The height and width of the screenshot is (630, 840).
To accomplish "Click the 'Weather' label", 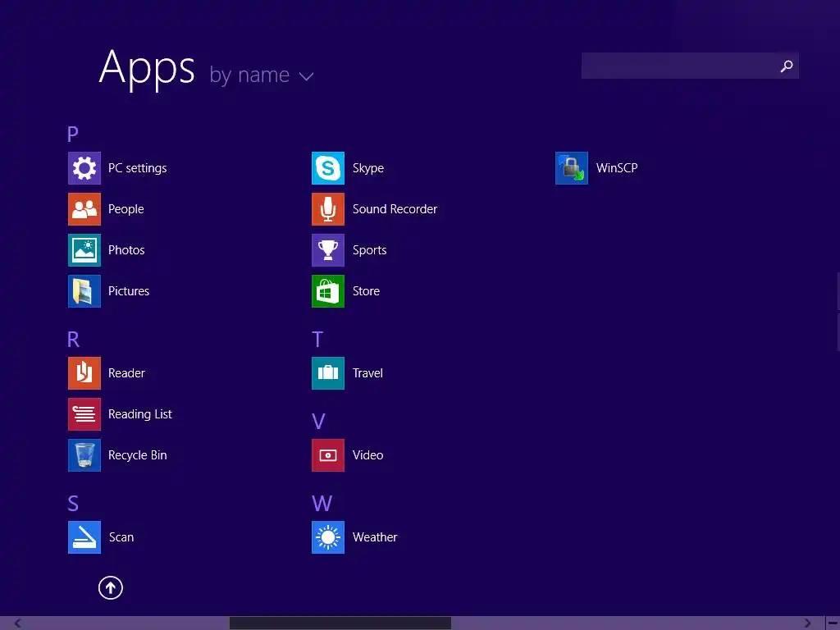I will (x=375, y=537).
